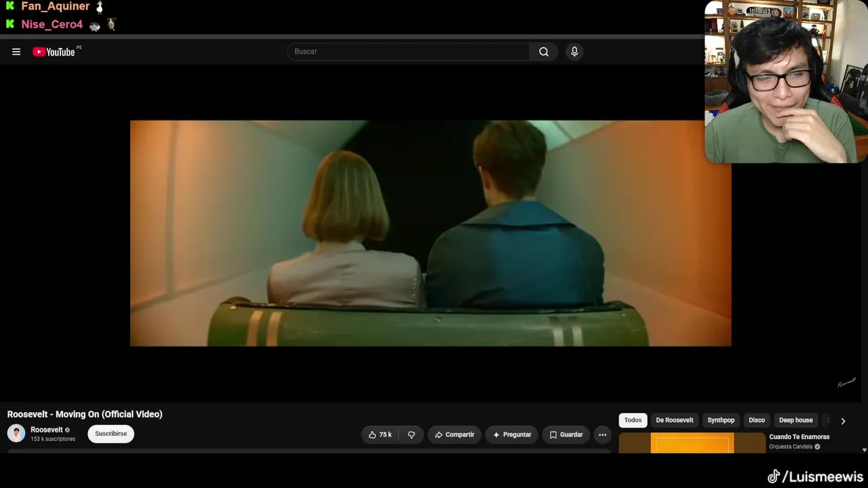Image resolution: width=868 pixels, height=488 pixels.
Task: Focus the Buscar search field
Action: tap(408, 52)
